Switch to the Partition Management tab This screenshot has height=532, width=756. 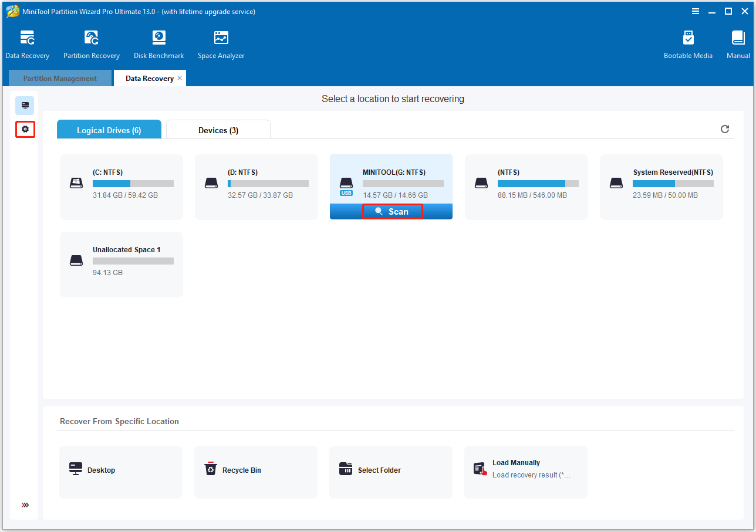click(x=60, y=79)
